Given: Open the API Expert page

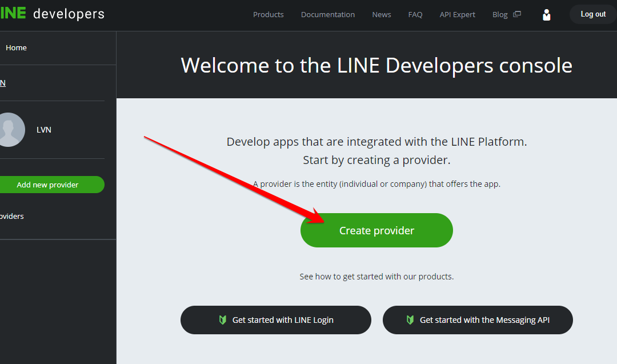Looking at the screenshot, I should click(457, 14).
